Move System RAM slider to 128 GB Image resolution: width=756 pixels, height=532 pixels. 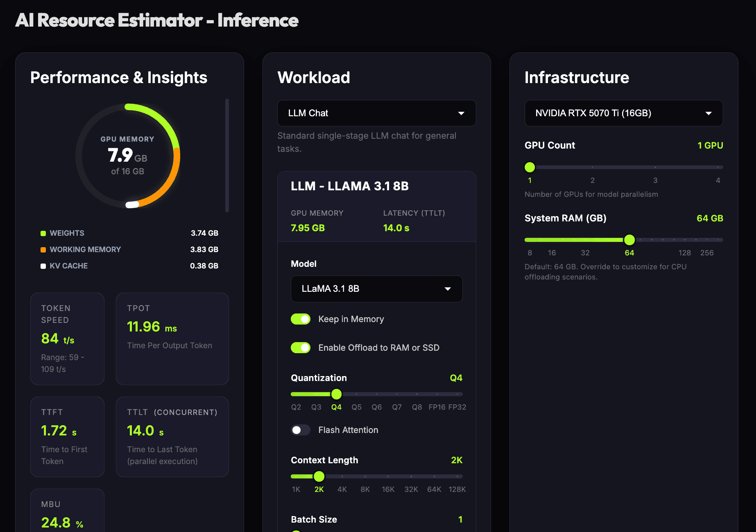[x=685, y=240]
